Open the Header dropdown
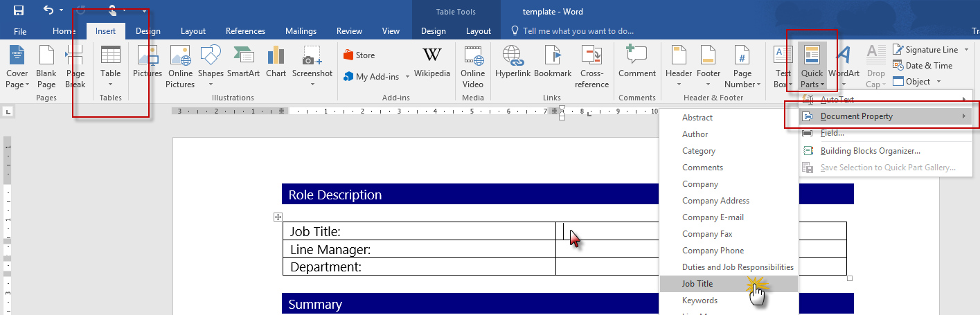 tap(678, 66)
